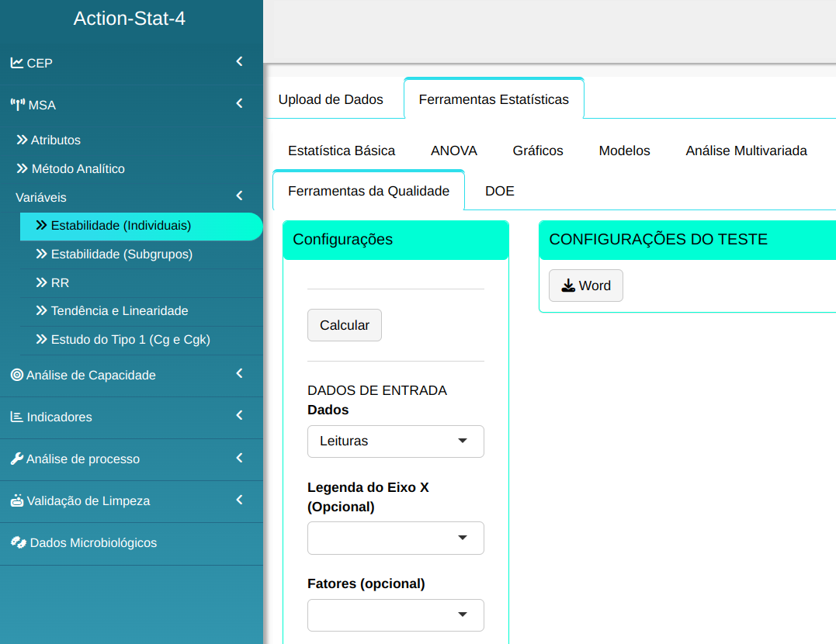836x644 pixels.
Task: Select Estudo do Tipo 1 (Cg e Cgk)
Action: [130, 340]
